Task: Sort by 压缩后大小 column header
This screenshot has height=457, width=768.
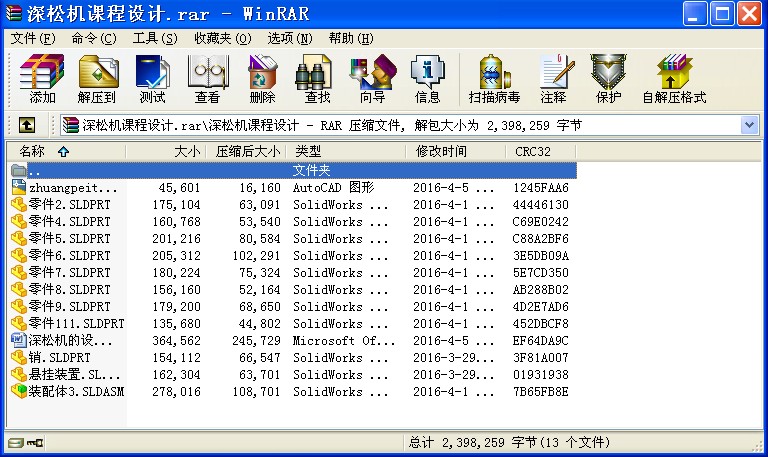Action: pyautogui.click(x=247, y=151)
